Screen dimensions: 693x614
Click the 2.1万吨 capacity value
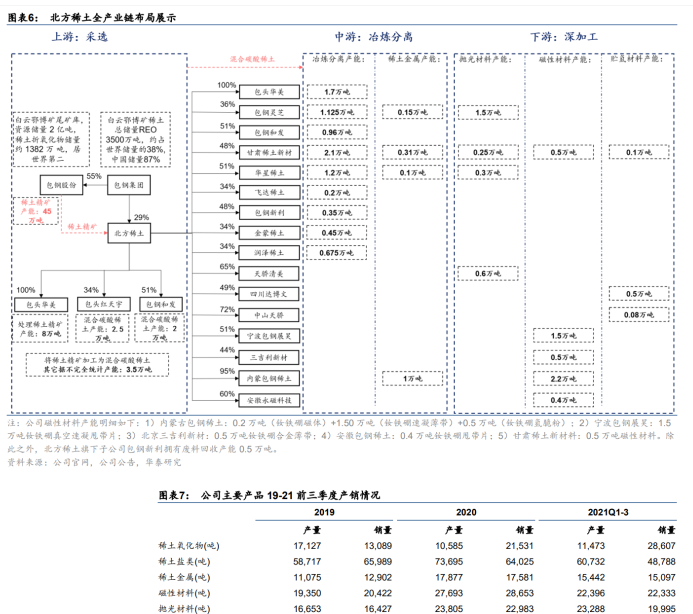tap(337, 153)
